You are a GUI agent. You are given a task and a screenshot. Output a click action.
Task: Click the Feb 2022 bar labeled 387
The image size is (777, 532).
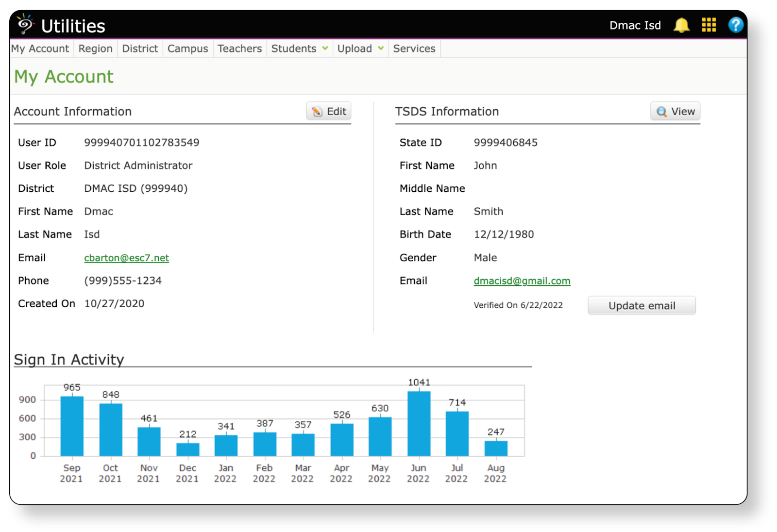[x=265, y=444]
